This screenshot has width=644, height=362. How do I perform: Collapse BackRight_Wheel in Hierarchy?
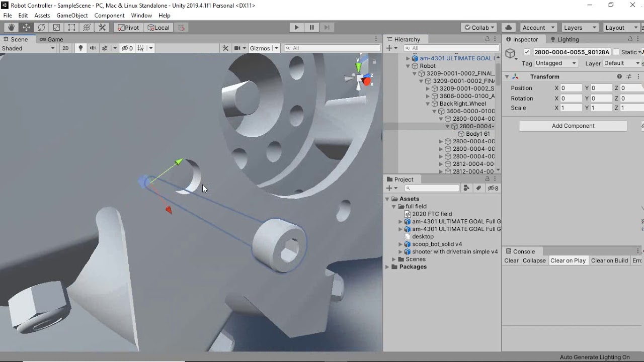pyautogui.click(x=428, y=104)
